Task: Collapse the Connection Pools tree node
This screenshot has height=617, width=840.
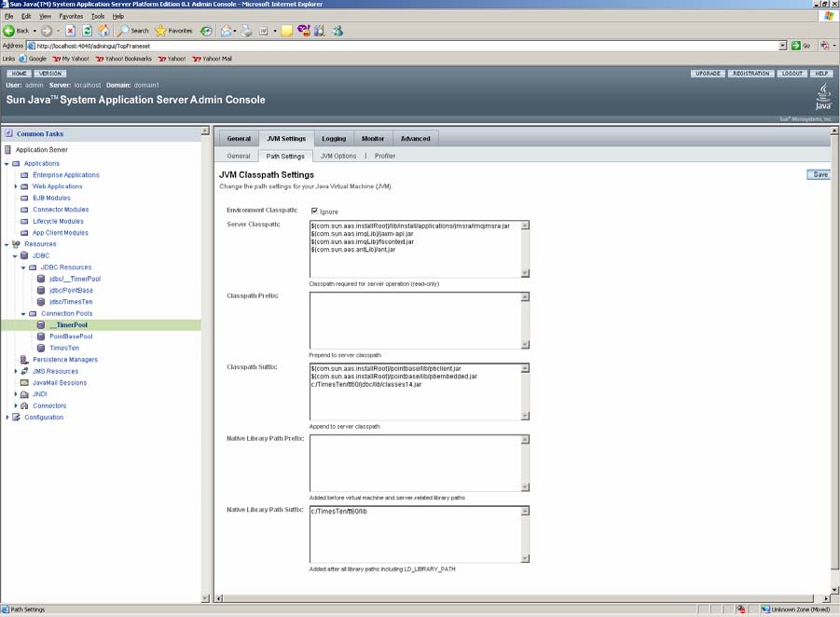Action: pos(23,314)
